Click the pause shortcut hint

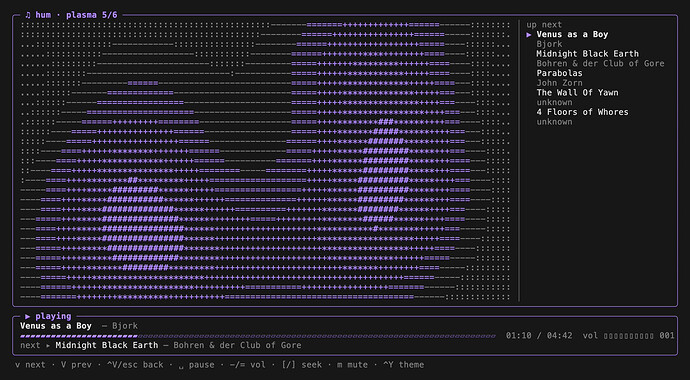pos(197,365)
